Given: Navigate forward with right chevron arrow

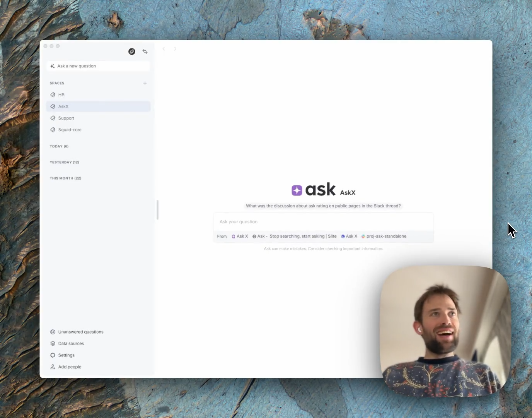Looking at the screenshot, I should (x=175, y=49).
